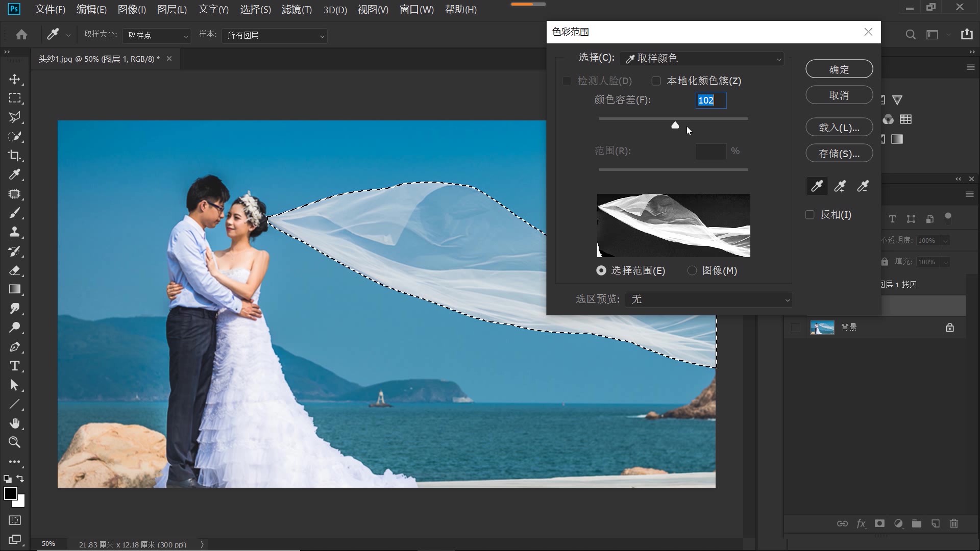
Task: Select the Pen tool
Action: click(x=15, y=347)
